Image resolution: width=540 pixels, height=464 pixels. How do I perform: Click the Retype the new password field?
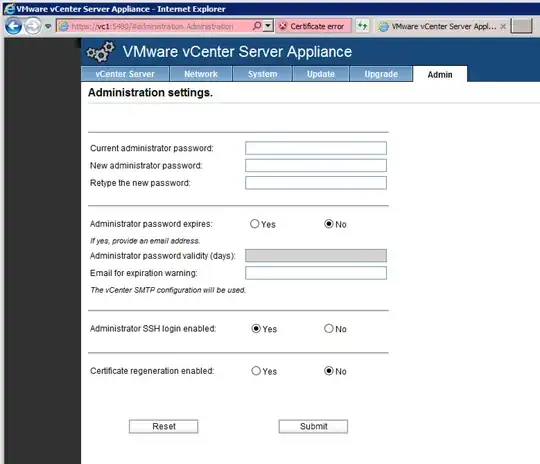(316, 183)
